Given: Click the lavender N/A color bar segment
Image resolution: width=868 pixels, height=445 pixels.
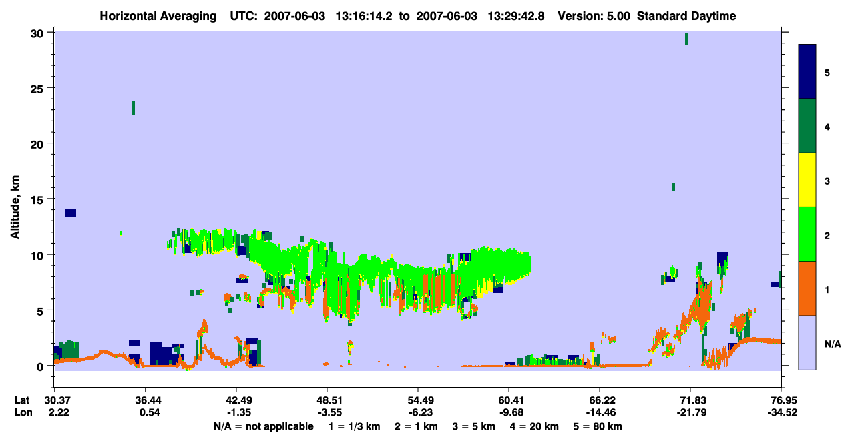Looking at the screenshot, I should 807,342.
